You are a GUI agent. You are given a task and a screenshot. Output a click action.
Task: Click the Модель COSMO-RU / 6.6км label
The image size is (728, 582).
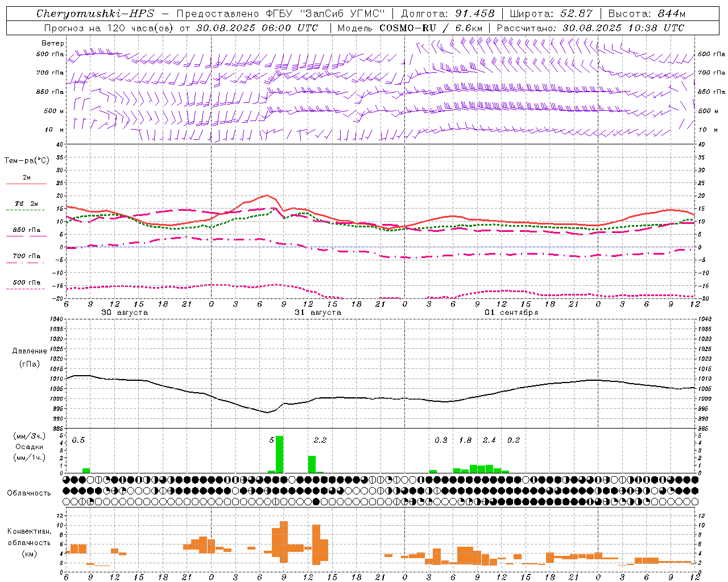click(410, 28)
